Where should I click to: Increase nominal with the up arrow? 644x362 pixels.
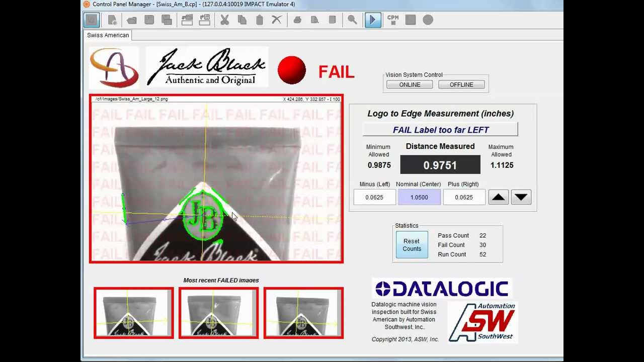(498, 197)
